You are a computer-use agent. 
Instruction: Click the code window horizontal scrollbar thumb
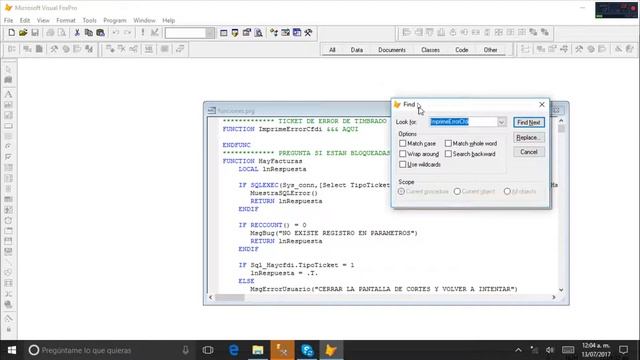pyautogui.click(x=230, y=298)
